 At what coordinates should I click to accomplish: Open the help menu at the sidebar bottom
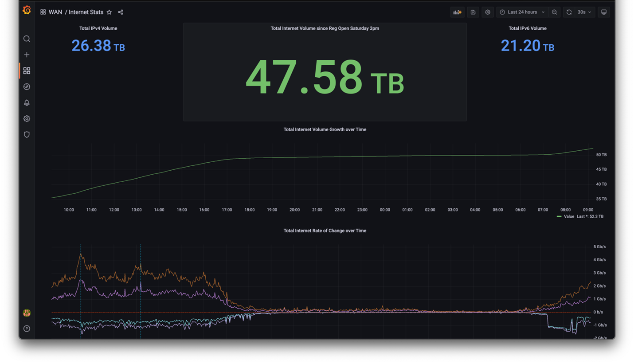(27, 329)
